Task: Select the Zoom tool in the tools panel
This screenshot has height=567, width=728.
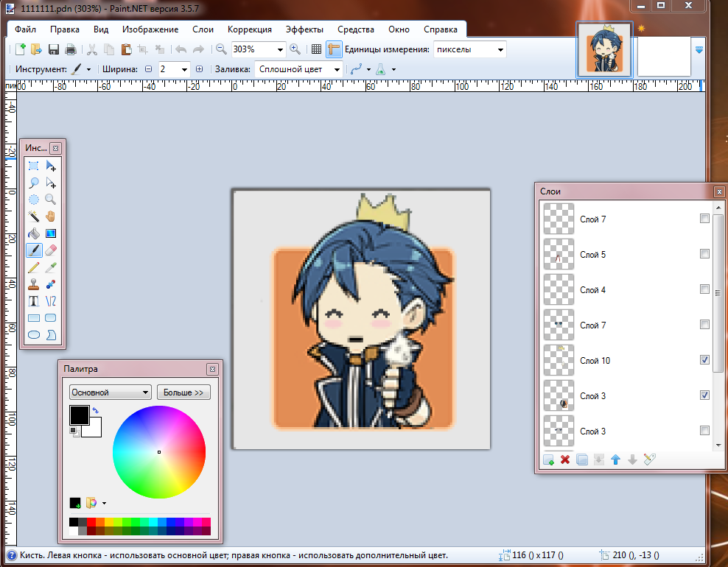Action: click(x=51, y=200)
